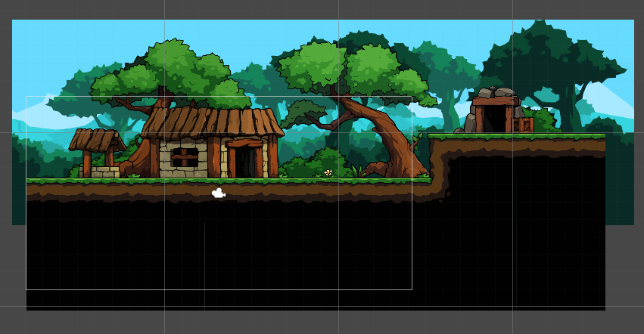The height and width of the screenshot is (334, 644).
Task: Select the small white flower on the grass
Action: (328, 173)
